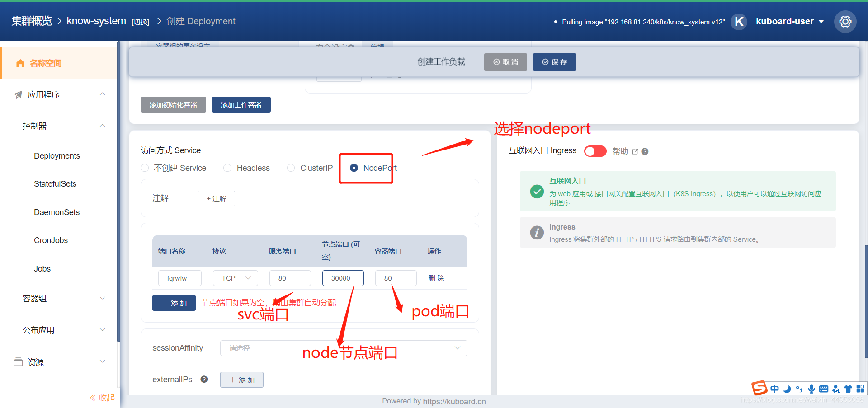Click the Sogou S logo icon
This screenshot has height=408, width=868.
[759, 388]
